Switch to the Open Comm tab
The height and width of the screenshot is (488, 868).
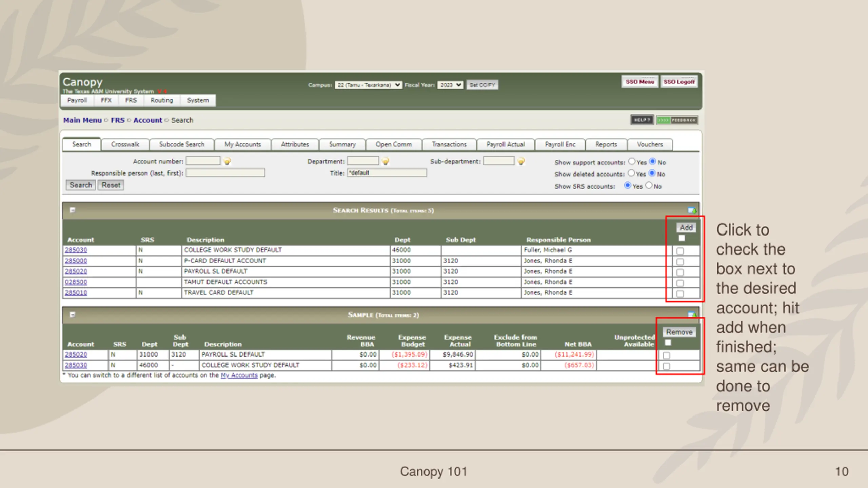pos(394,144)
